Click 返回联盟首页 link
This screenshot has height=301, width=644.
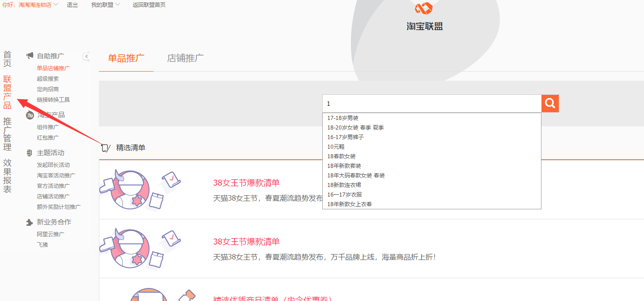(x=149, y=5)
